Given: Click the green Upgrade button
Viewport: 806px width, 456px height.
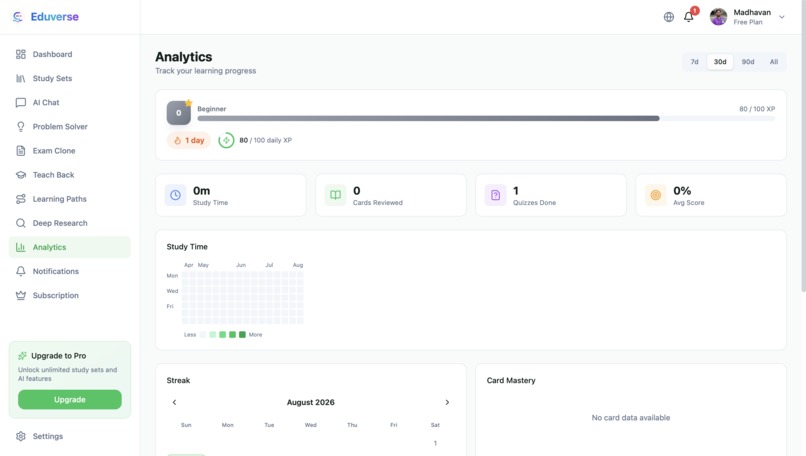Looking at the screenshot, I should pos(70,399).
